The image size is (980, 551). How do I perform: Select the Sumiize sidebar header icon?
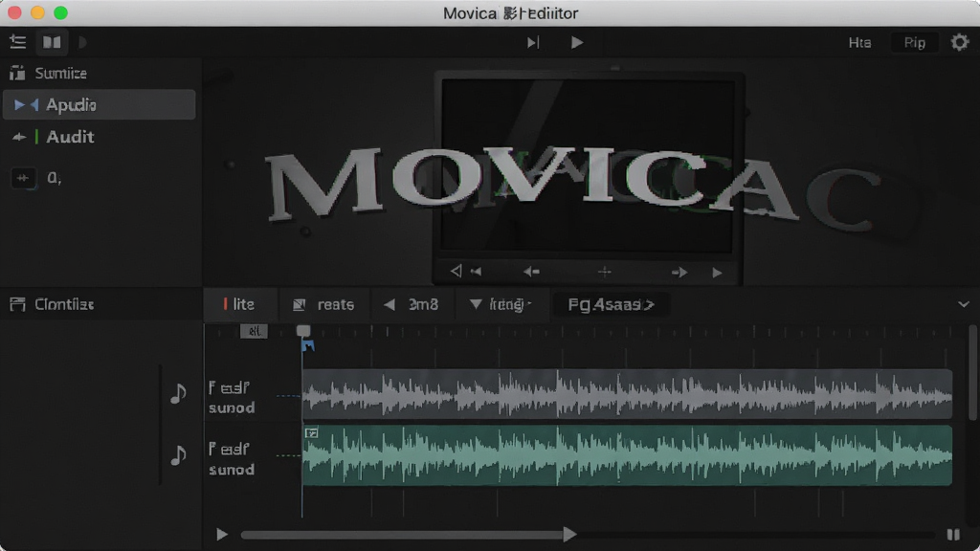coord(17,73)
